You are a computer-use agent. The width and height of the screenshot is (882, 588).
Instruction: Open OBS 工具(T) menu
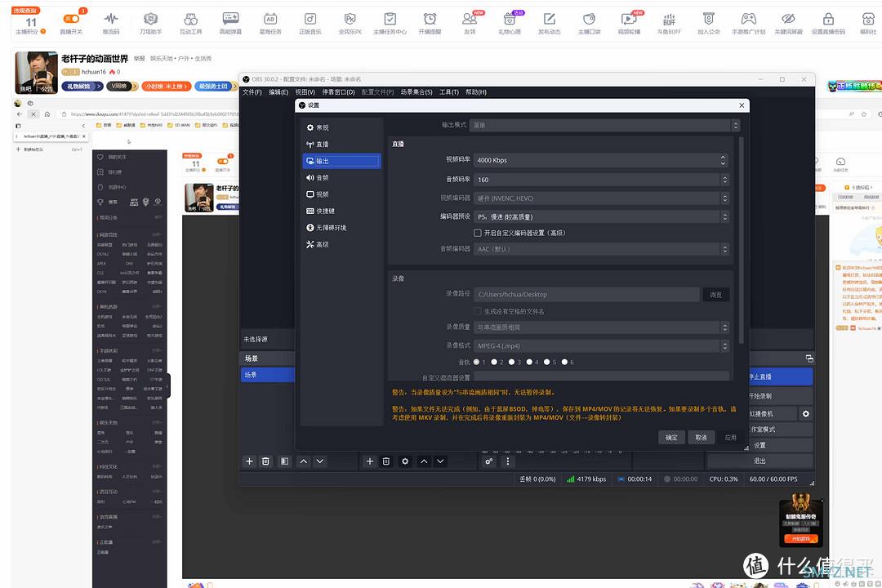[449, 92]
